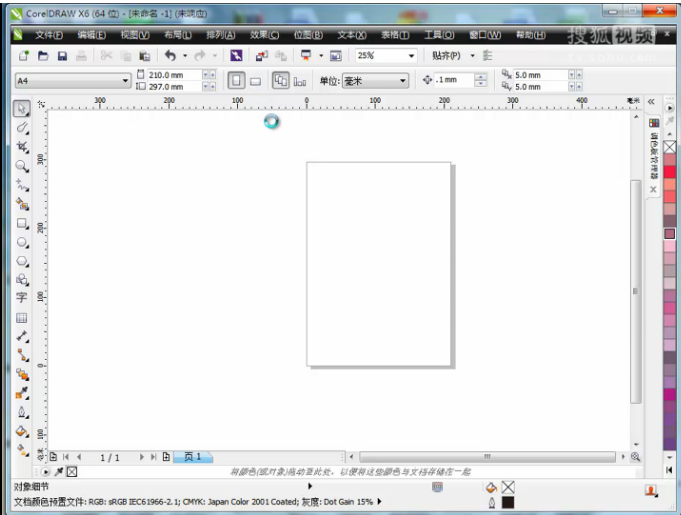Open the Basic Shapes tool
Screen dimensions: 681x515
[22, 280]
